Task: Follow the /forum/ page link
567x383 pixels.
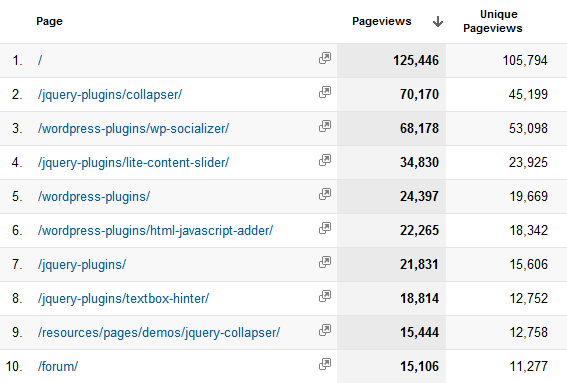Action: (x=58, y=367)
